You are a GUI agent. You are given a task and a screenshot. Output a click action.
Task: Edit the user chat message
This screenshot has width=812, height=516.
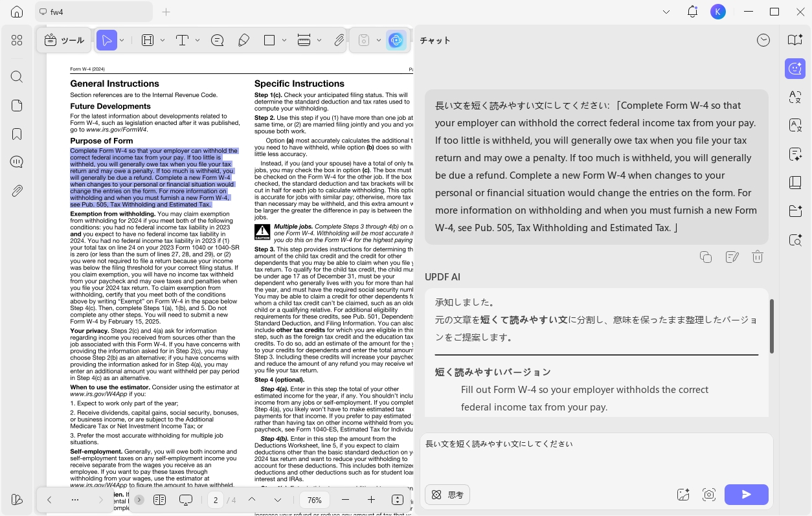click(732, 257)
